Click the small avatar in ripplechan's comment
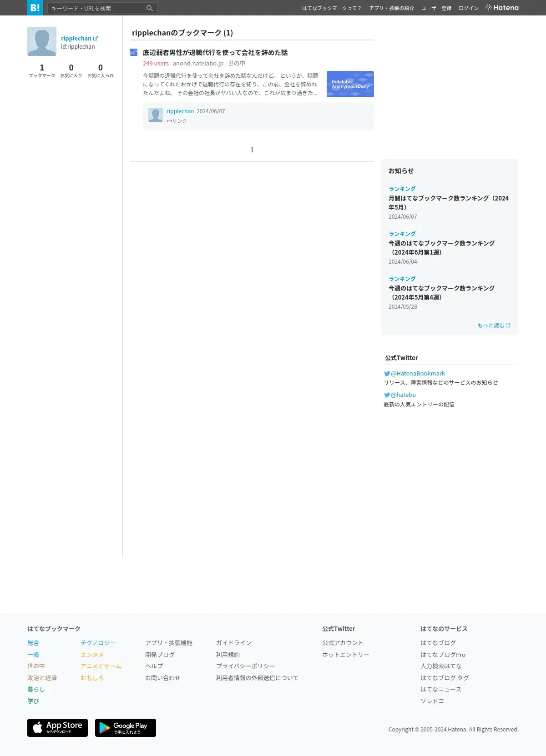 (156, 115)
